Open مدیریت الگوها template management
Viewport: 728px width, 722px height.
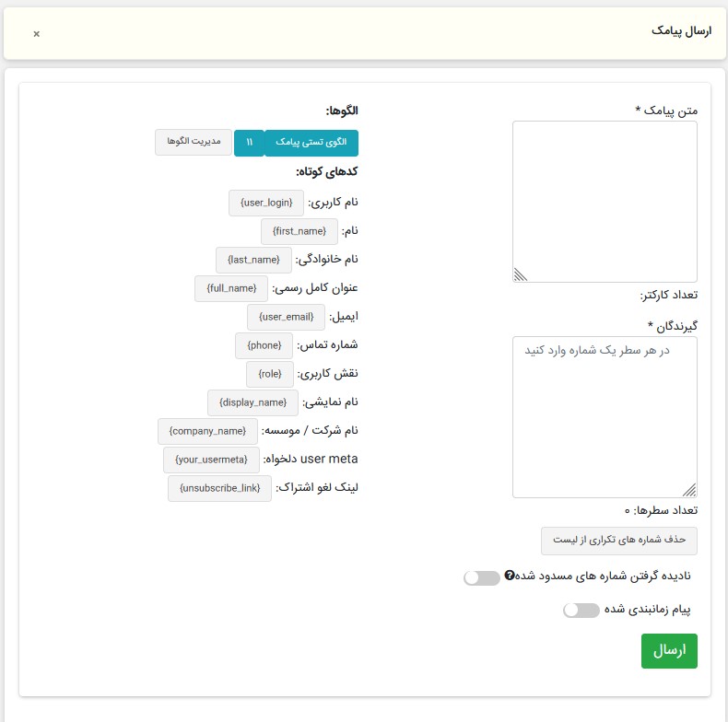pos(194,142)
